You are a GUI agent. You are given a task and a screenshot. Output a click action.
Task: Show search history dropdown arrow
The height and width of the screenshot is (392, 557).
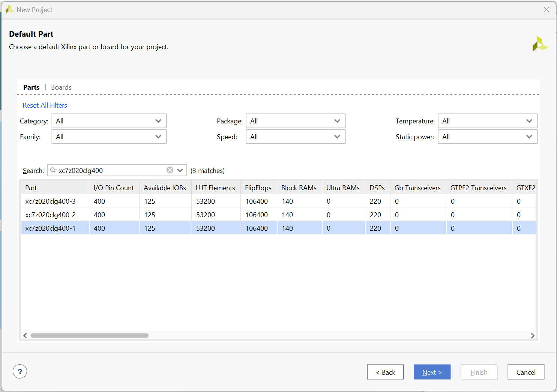[x=180, y=170]
